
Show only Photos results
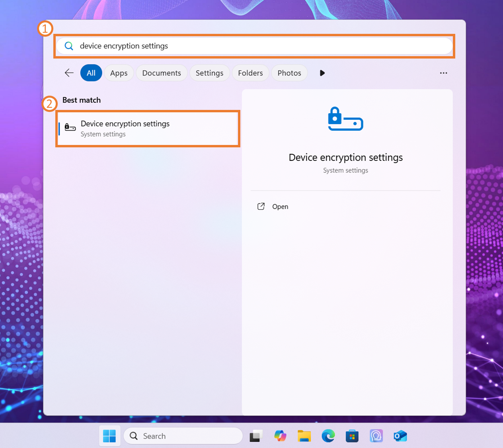pos(289,73)
